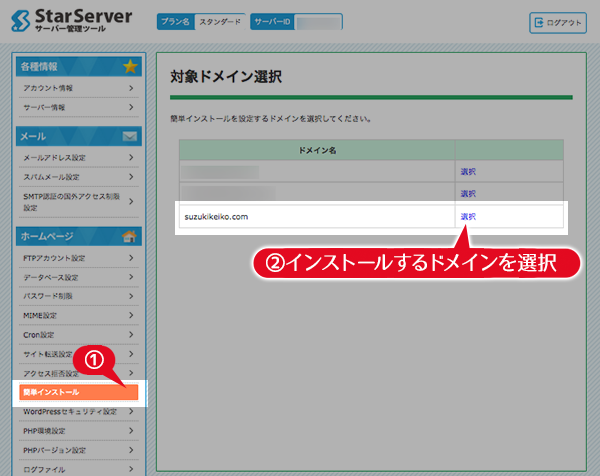The height and width of the screenshot is (476, 600).
Task: Click chevron next to メールアドレス設定
Action: 131,157
